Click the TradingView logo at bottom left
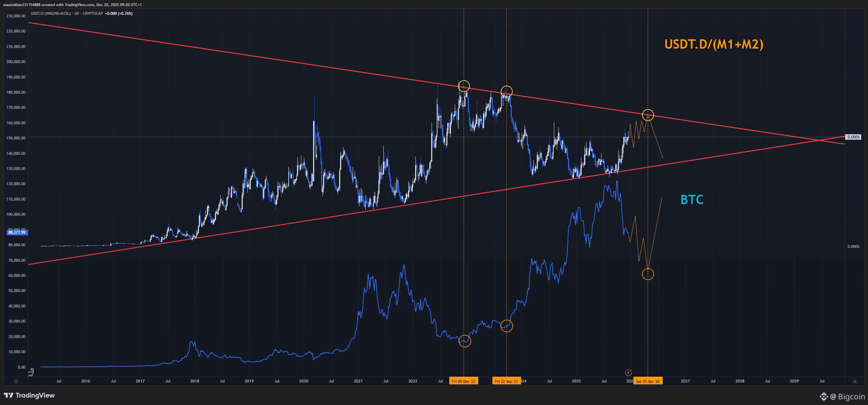The height and width of the screenshot is (405, 868). [29, 395]
